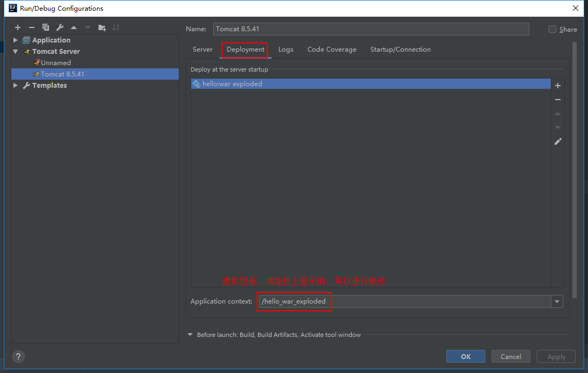Focus the Application context field
The height and width of the screenshot is (373, 588).
pos(405,301)
